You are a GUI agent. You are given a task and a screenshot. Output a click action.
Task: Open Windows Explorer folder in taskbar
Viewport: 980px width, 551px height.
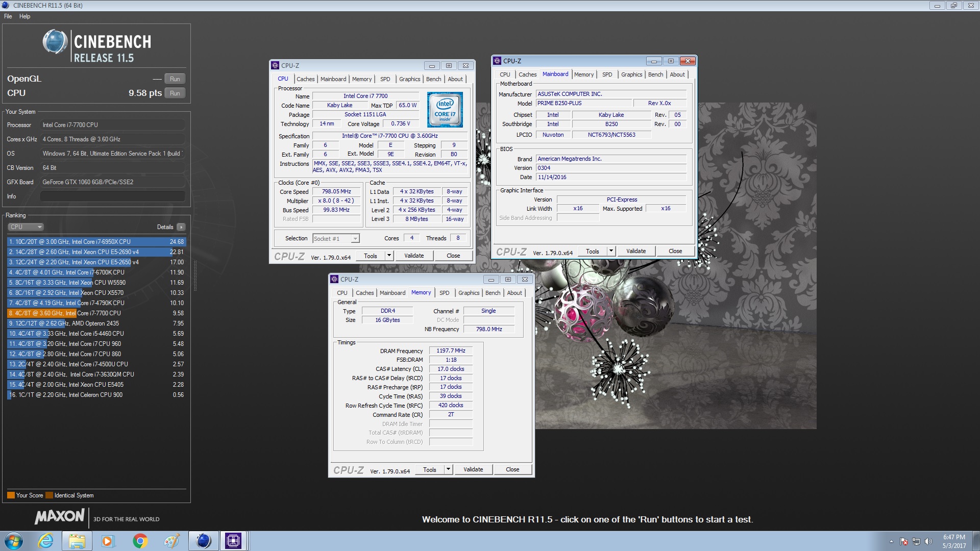[x=77, y=541]
